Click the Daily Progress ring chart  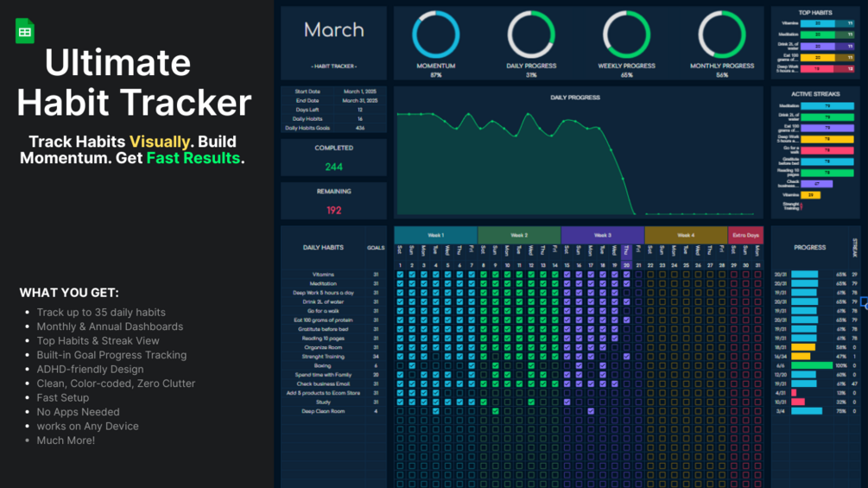point(531,35)
